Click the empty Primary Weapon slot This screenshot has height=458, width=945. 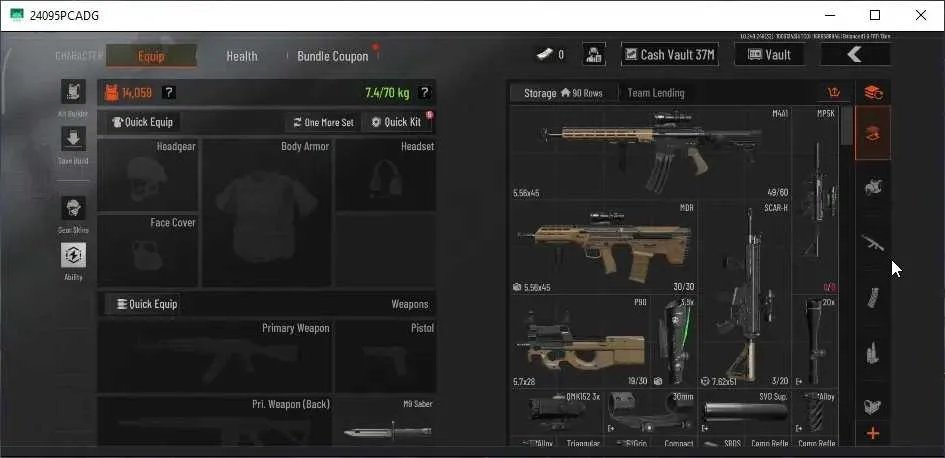coord(214,356)
